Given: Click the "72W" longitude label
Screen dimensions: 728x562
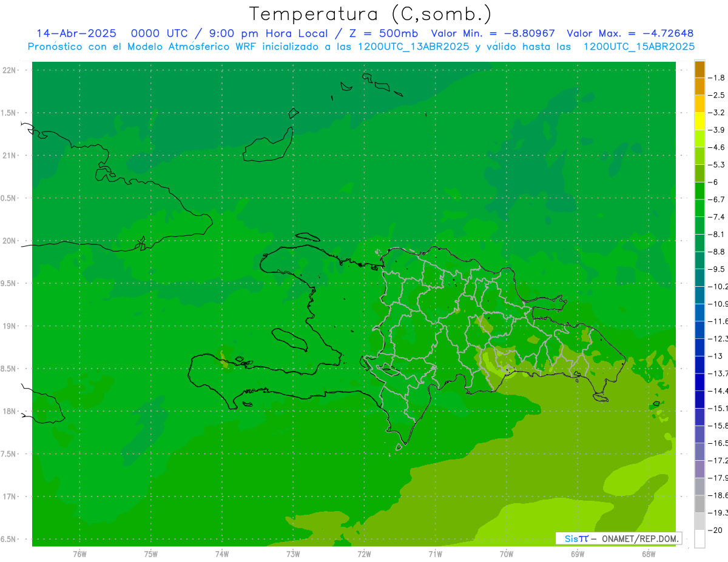Looking at the screenshot, I should 364,554.
